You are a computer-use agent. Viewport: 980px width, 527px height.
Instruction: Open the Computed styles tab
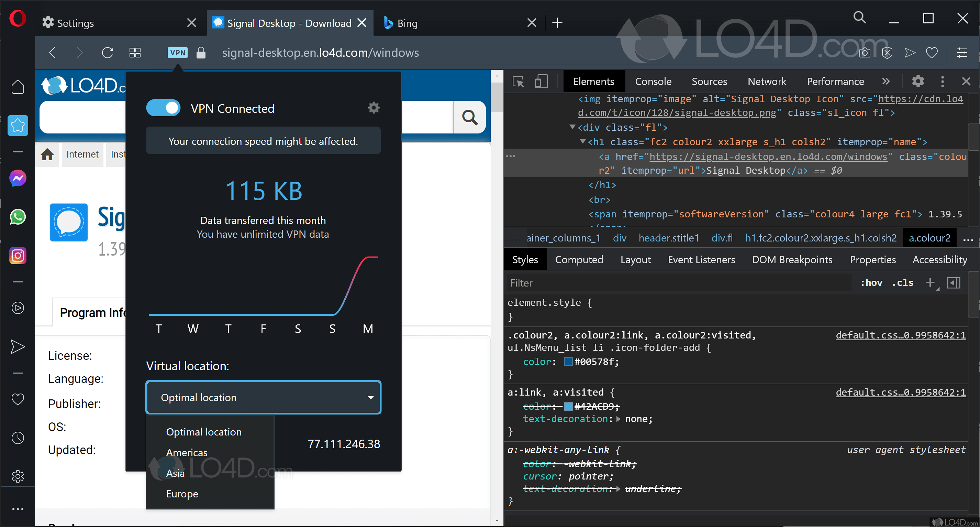pos(579,260)
